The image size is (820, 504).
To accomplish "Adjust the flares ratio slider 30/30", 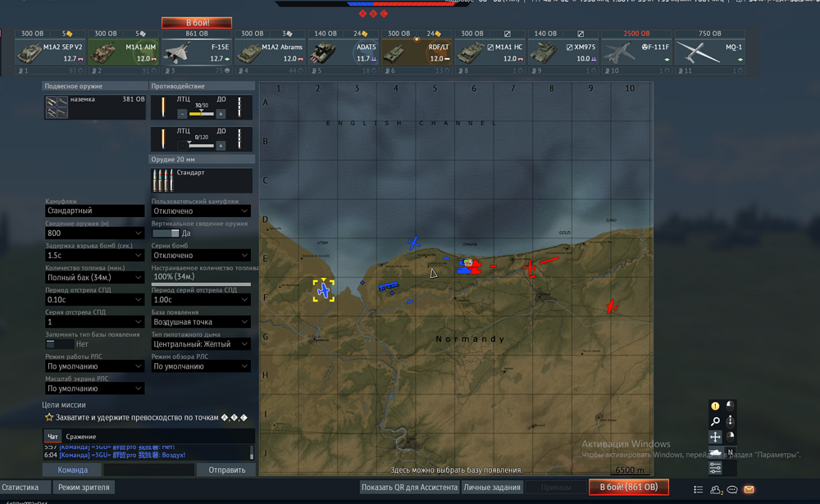I will (202, 113).
